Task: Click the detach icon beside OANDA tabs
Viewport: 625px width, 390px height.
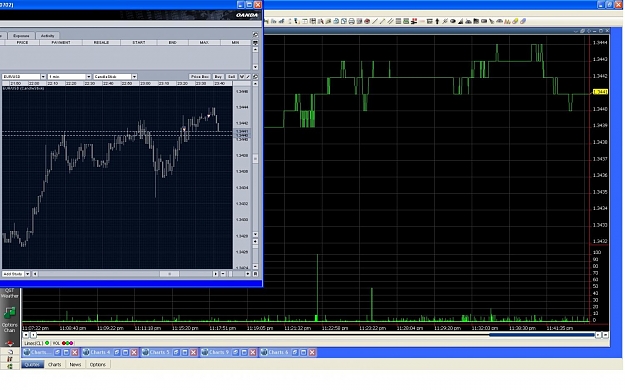Action: tap(256, 35)
